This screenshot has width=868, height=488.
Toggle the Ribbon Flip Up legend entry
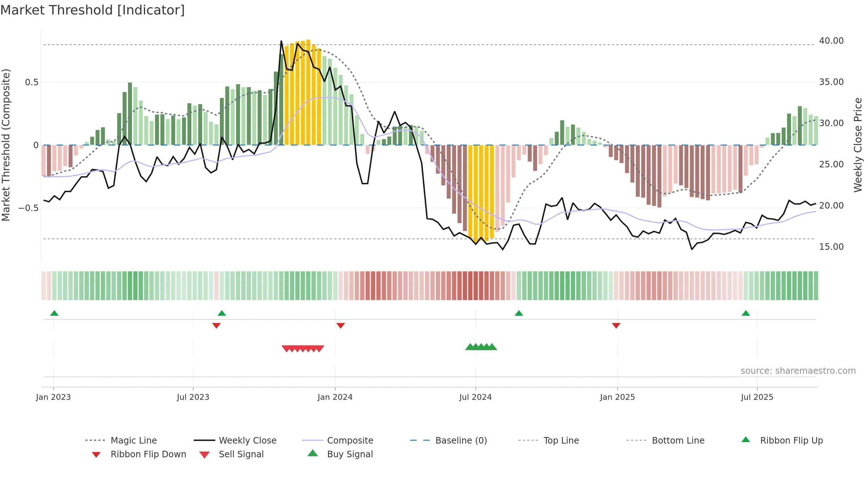[782, 440]
